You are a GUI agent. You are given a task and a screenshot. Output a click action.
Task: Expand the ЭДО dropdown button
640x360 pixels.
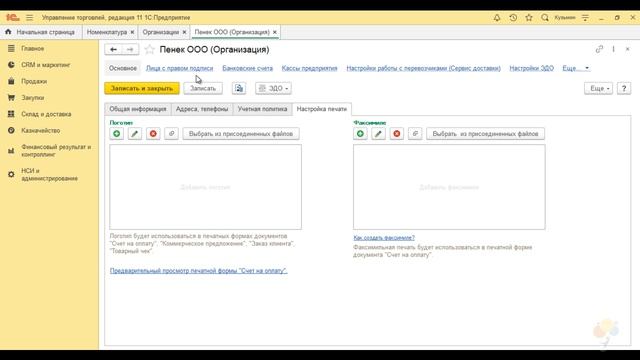point(273,88)
